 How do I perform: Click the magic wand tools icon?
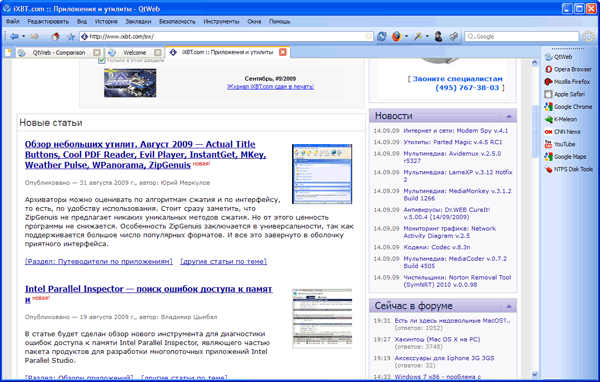[x=418, y=36]
